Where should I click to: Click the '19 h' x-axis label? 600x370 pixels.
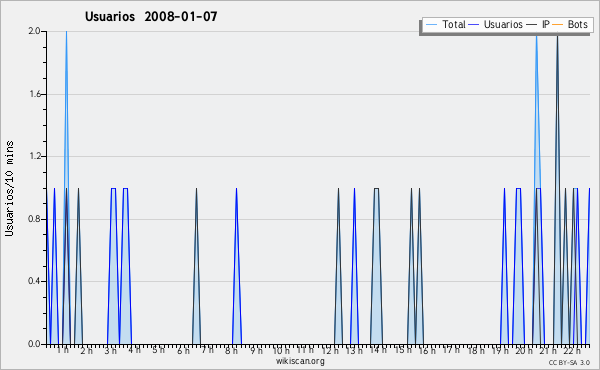[501, 351]
